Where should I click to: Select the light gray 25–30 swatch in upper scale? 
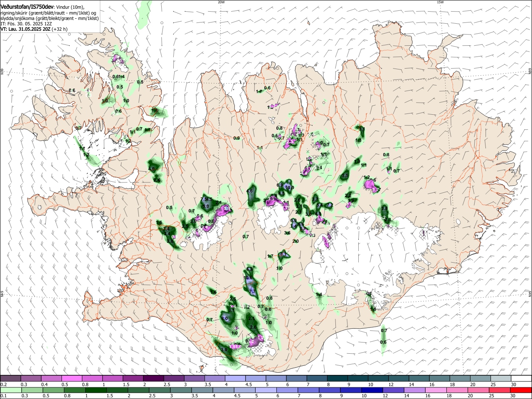[501, 379]
